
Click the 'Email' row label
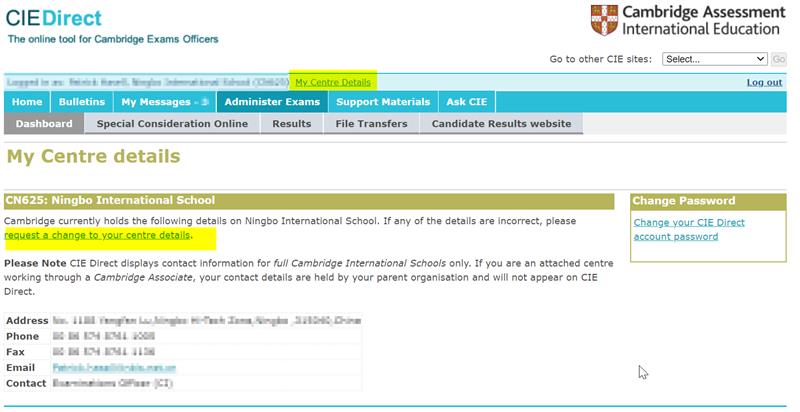click(x=20, y=368)
